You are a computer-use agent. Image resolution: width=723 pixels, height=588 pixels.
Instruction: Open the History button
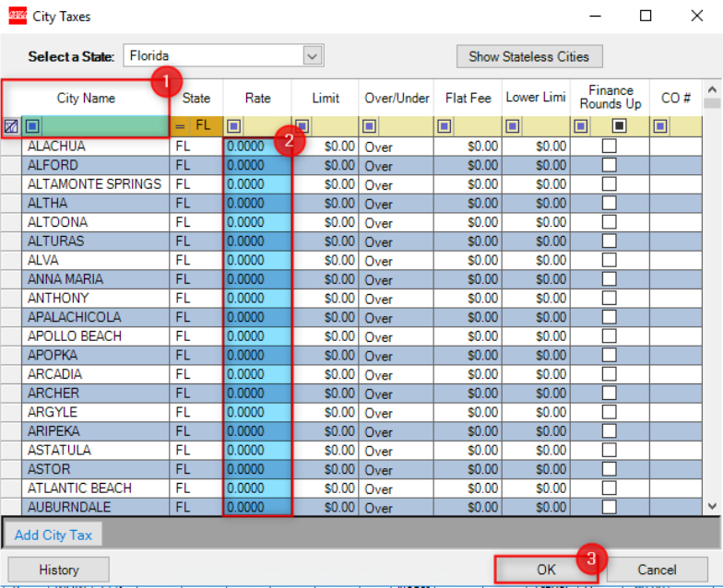pyautogui.click(x=59, y=570)
